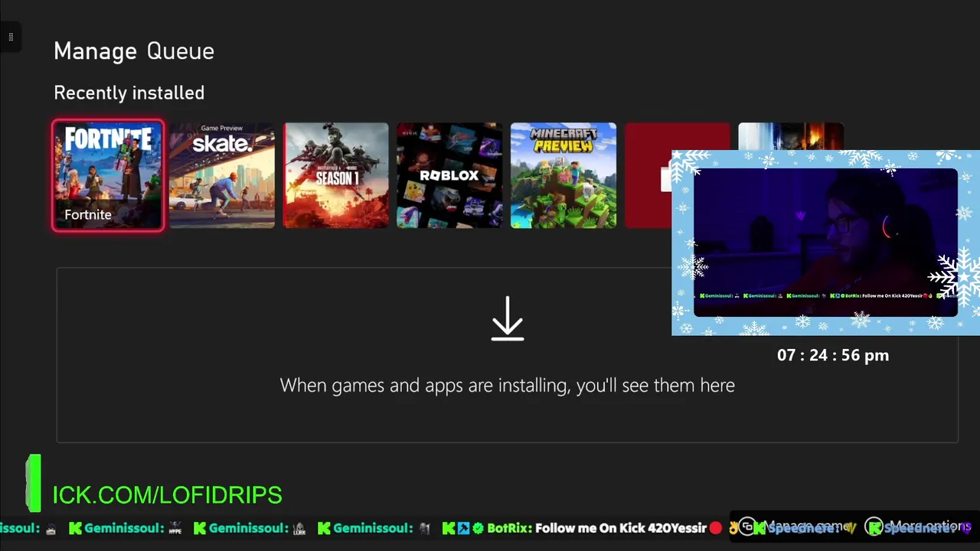Click the BotRix name in the ticker
980x551 pixels.
tap(508, 528)
